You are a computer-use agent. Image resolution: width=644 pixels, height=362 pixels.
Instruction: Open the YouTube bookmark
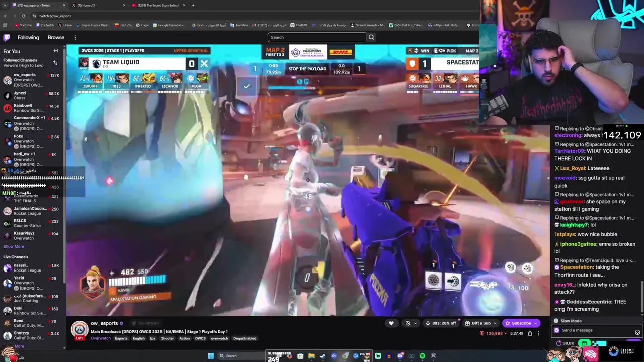tap(23, 25)
